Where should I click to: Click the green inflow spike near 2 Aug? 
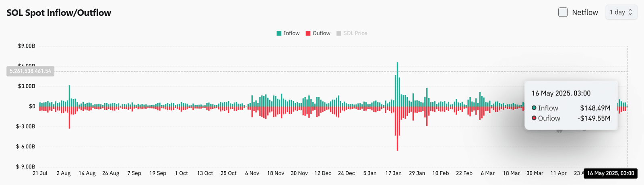pyautogui.click(x=69, y=96)
